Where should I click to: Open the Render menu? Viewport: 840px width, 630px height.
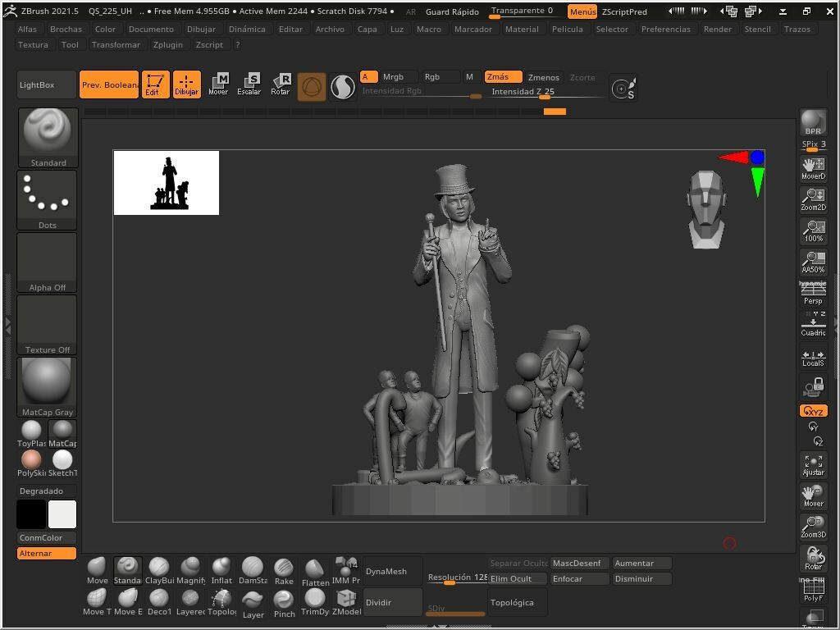(x=717, y=29)
